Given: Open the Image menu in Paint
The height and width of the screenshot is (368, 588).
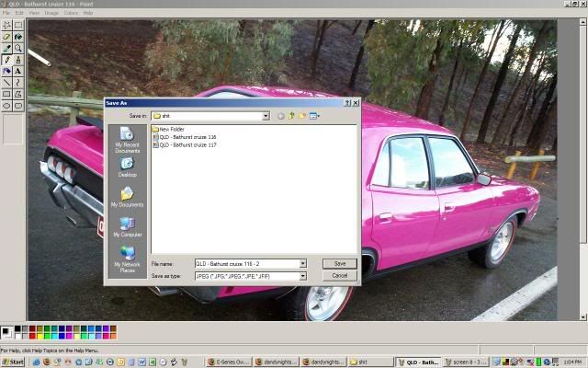Looking at the screenshot, I should (x=51, y=13).
